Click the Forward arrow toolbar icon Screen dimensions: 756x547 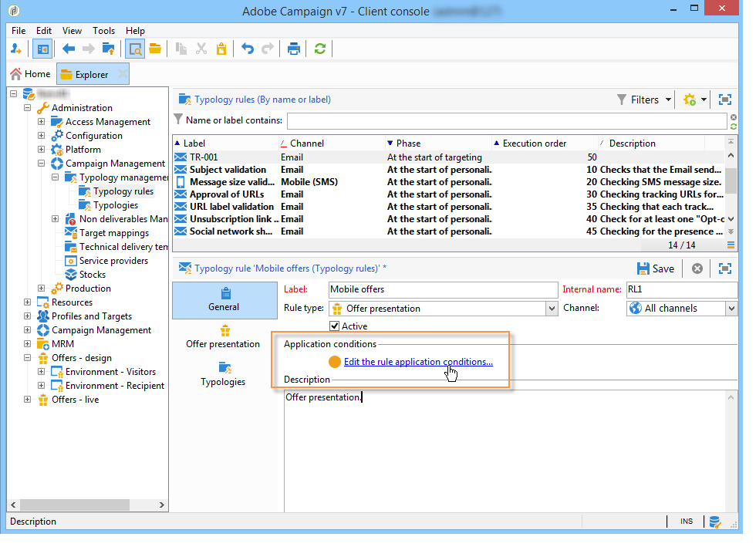tap(88, 49)
